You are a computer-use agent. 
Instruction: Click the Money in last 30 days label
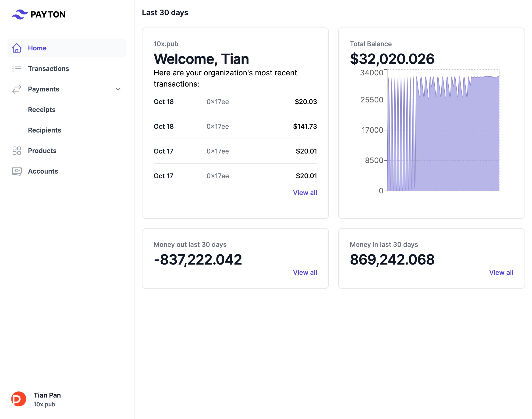coord(384,244)
